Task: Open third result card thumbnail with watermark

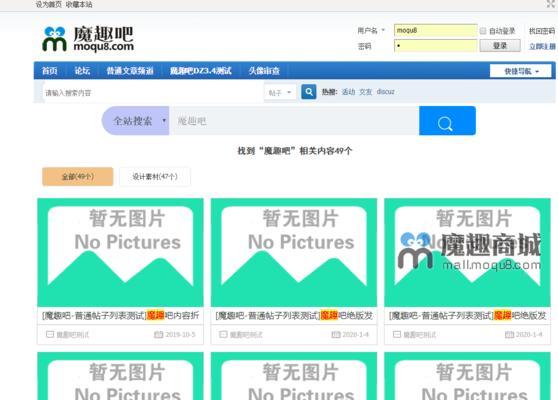Action: click(467, 252)
